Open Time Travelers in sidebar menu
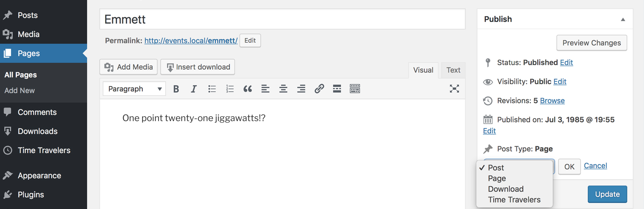The height and width of the screenshot is (209, 644). click(x=44, y=150)
